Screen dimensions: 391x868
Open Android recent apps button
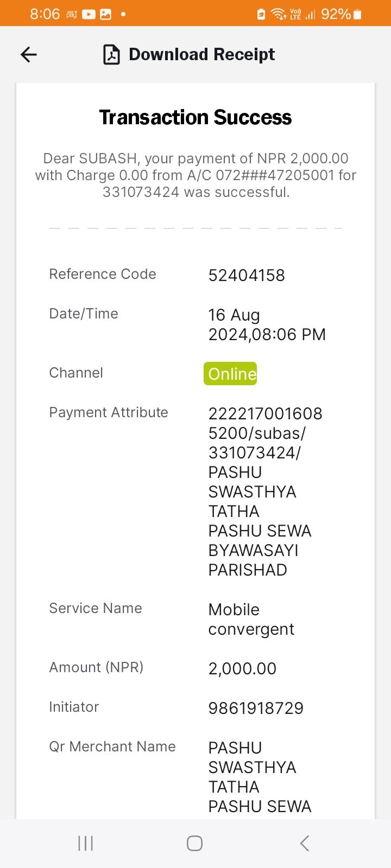point(86,843)
